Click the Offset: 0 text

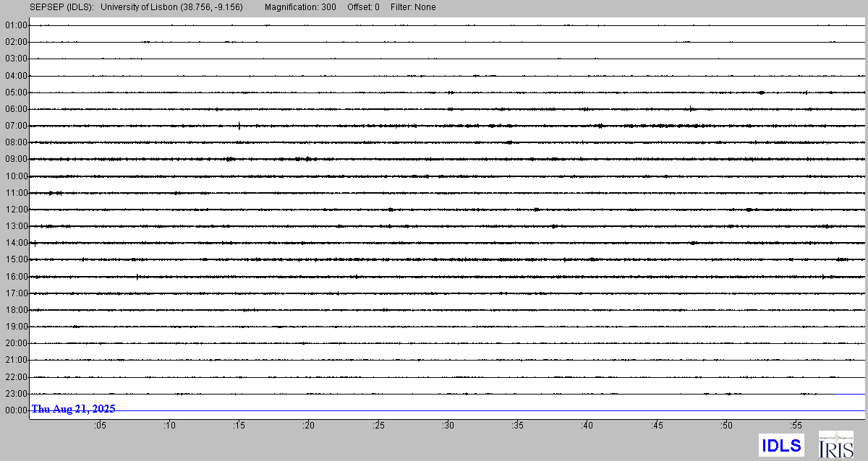coord(362,7)
